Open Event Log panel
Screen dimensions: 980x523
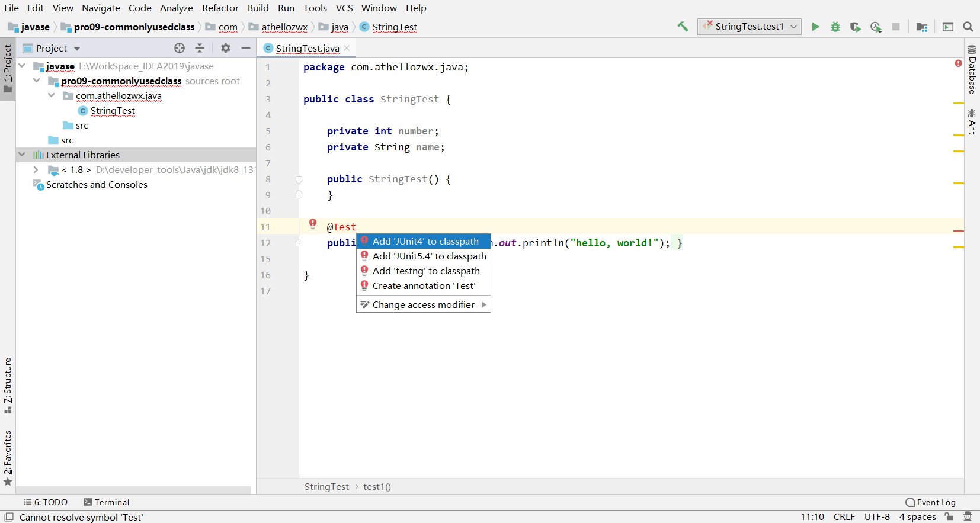[x=930, y=502]
